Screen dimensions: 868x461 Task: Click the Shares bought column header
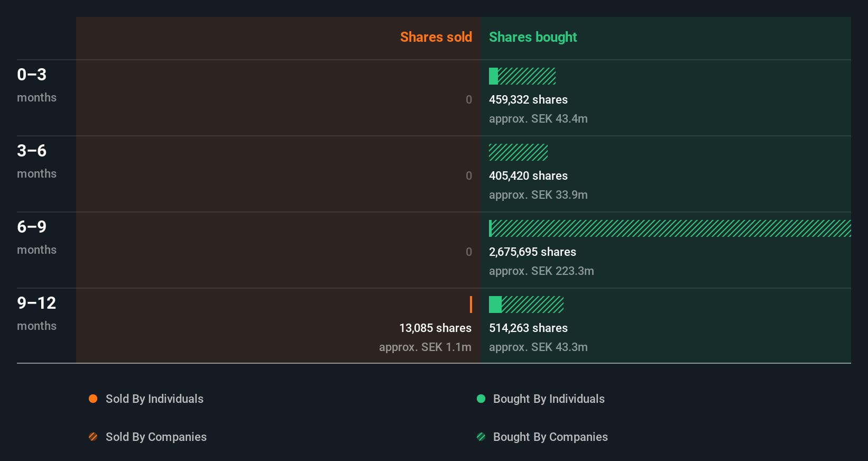(533, 37)
